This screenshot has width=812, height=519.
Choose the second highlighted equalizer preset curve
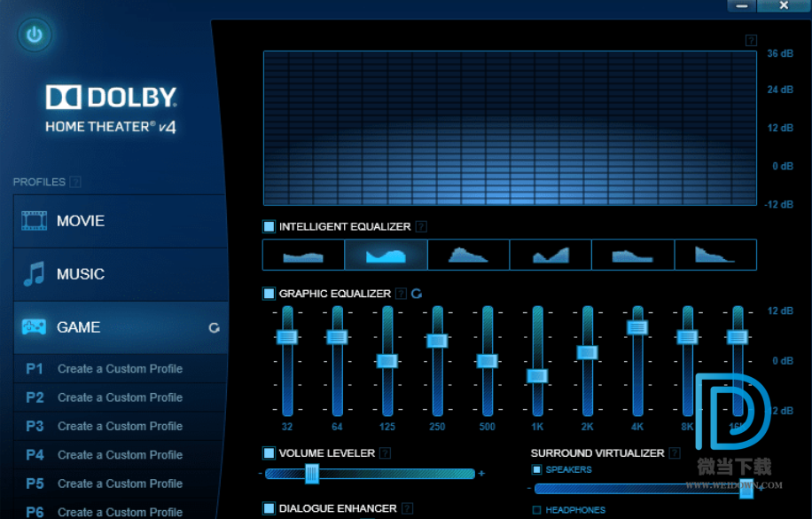pos(386,256)
